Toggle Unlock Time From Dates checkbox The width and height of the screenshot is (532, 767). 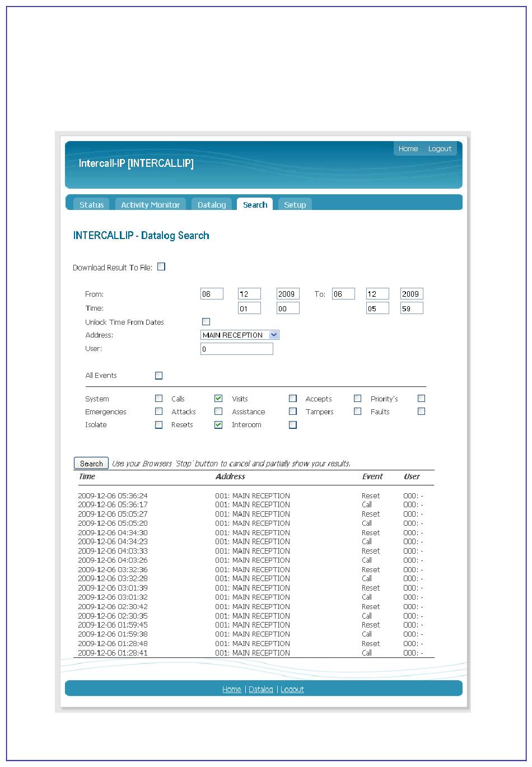[x=206, y=321]
